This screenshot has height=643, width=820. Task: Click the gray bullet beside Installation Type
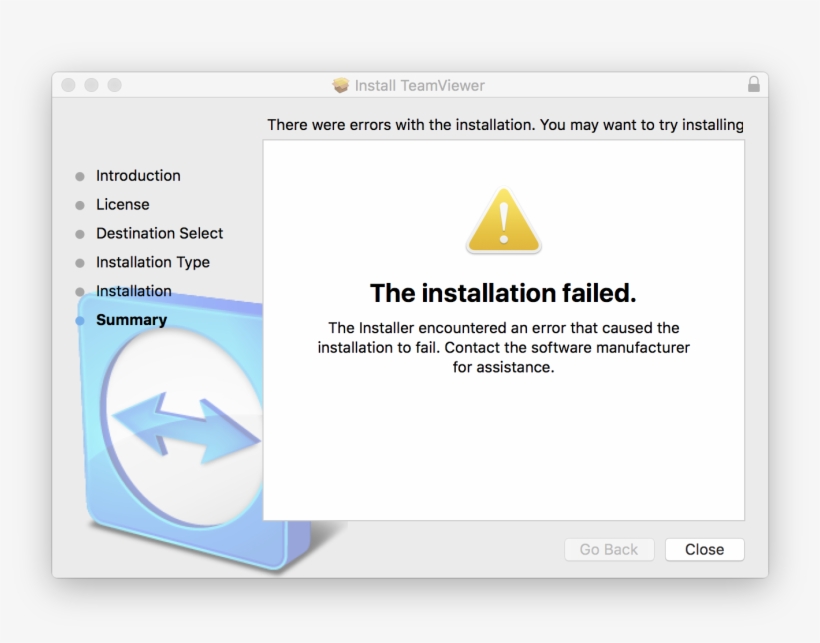80,263
